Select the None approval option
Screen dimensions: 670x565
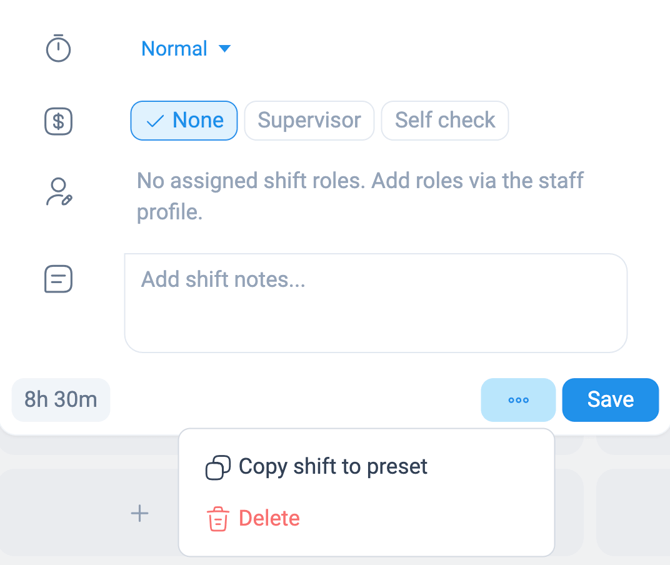(184, 121)
